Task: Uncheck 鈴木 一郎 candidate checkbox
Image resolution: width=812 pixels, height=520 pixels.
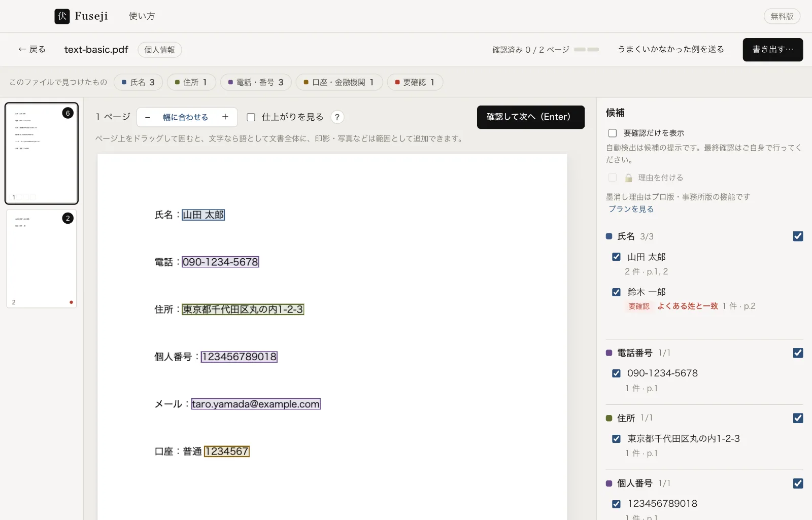Action: (616, 292)
